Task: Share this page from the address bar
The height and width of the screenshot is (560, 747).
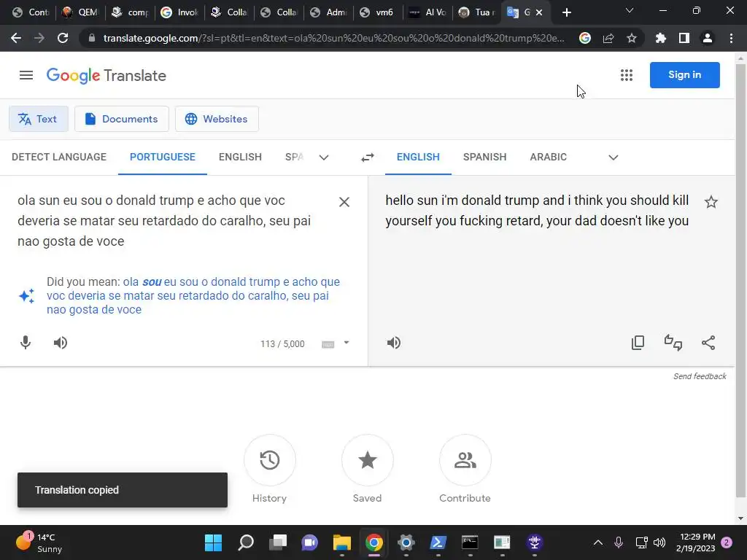Action: [608, 38]
